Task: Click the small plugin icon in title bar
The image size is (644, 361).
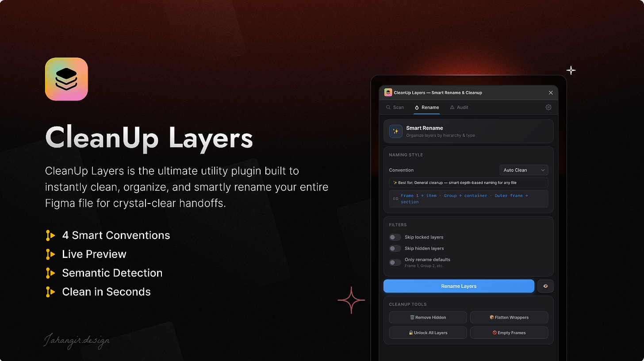Action: click(x=388, y=92)
